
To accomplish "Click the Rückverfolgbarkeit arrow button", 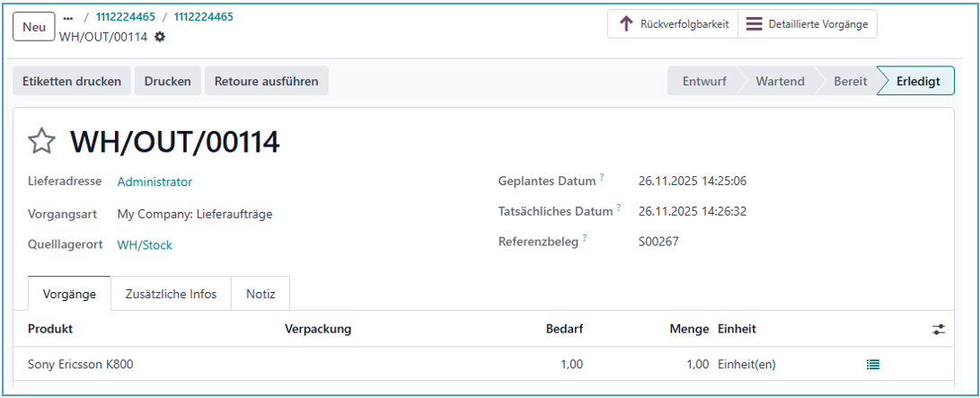I will tap(672, 24).
